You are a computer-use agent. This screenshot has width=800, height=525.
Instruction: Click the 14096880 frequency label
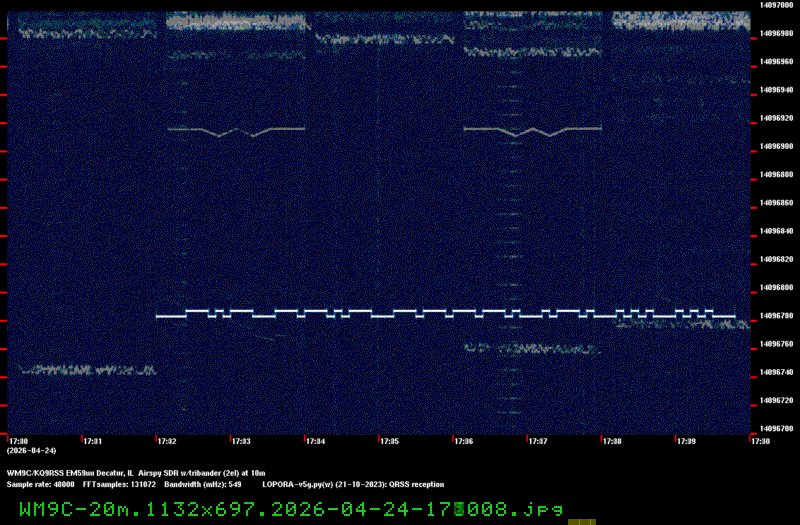(776, 174)
